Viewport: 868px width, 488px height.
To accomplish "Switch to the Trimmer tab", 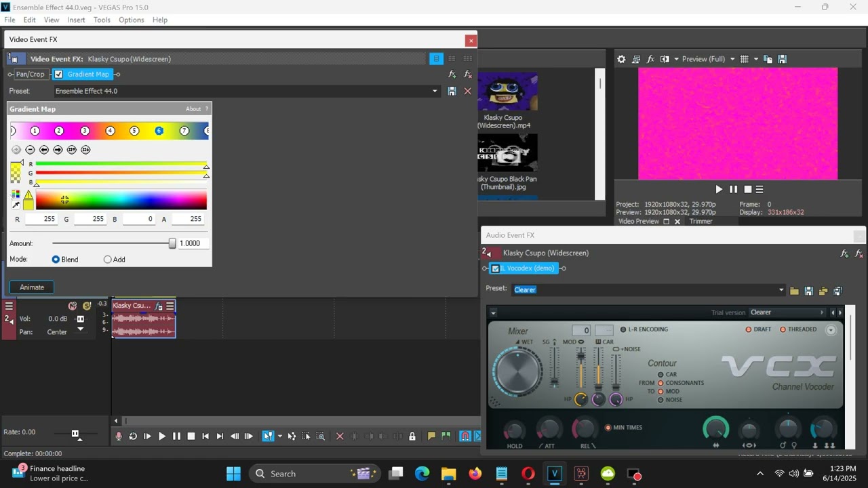I will coord(701,222).
